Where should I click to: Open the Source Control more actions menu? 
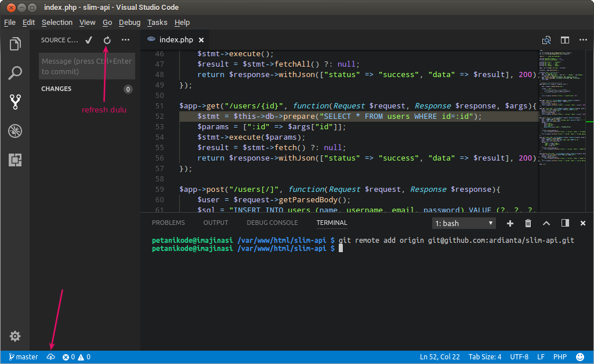click(125, 40)
